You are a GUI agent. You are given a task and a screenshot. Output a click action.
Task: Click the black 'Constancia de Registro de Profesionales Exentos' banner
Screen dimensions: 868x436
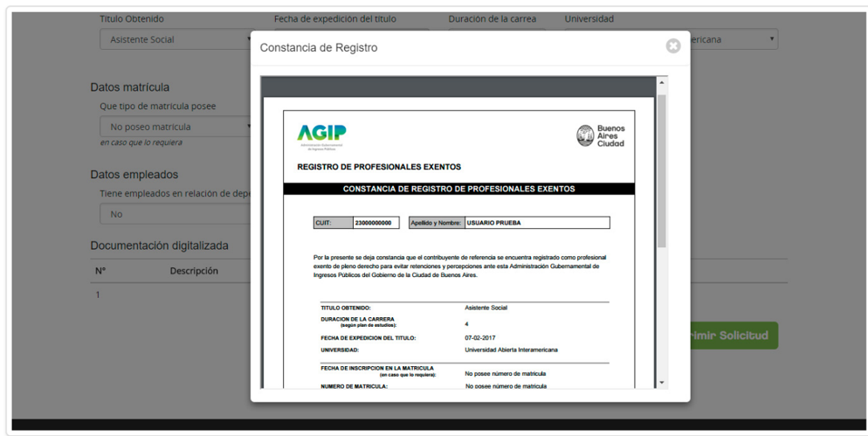pos(458,189)
